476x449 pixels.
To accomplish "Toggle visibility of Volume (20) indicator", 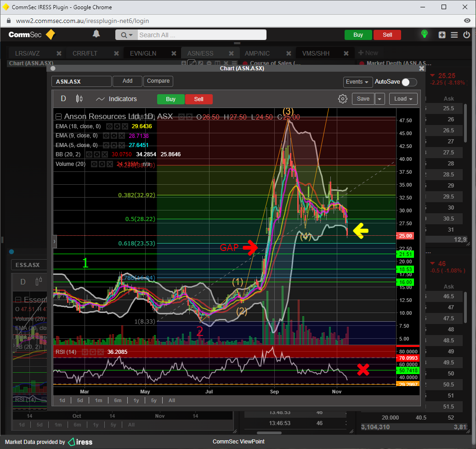I will click(x=94, y=164).
